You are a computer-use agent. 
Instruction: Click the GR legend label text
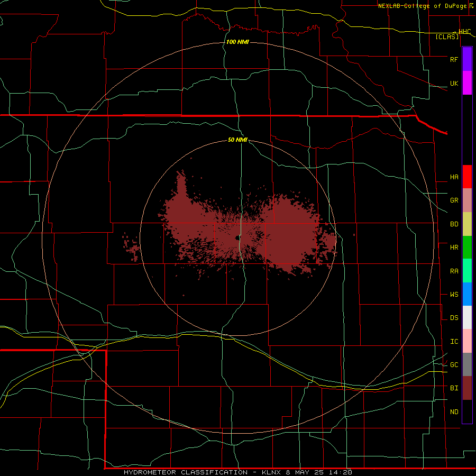coord(454,200)
